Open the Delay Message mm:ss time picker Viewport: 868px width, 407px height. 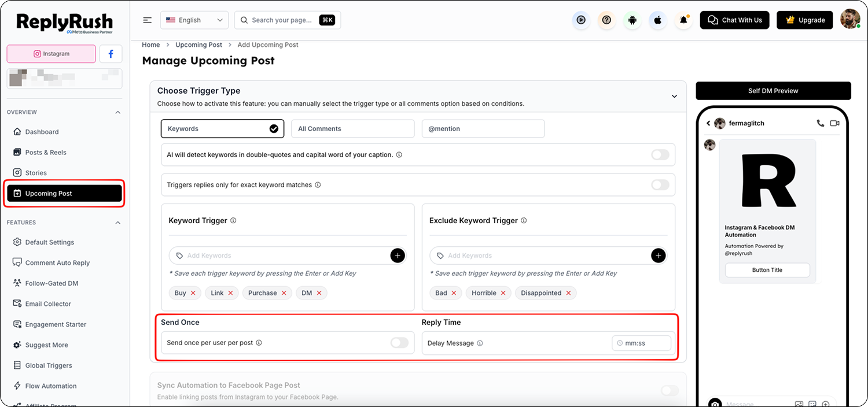point(642,343)
